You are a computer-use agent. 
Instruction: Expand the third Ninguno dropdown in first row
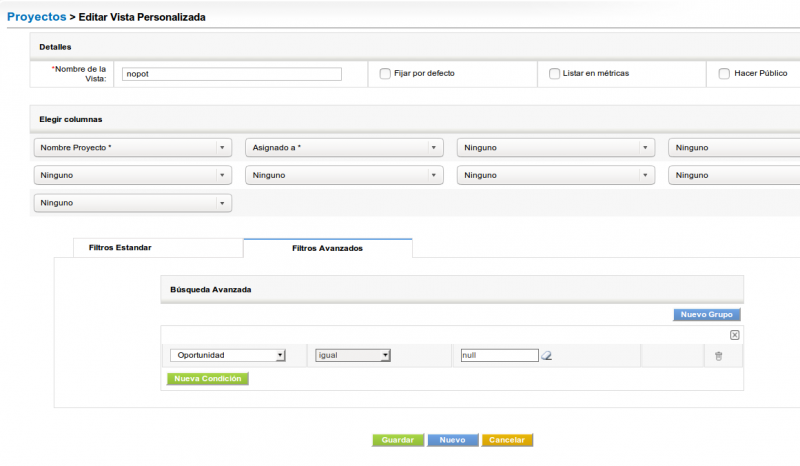[556, 148]
